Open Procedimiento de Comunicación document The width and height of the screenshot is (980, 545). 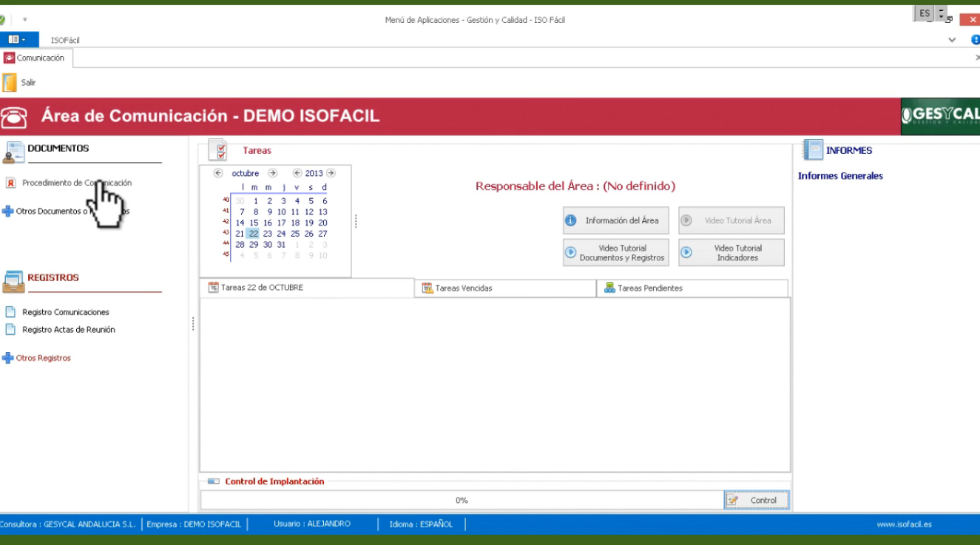pyautogui.click(x=77, y=183)
